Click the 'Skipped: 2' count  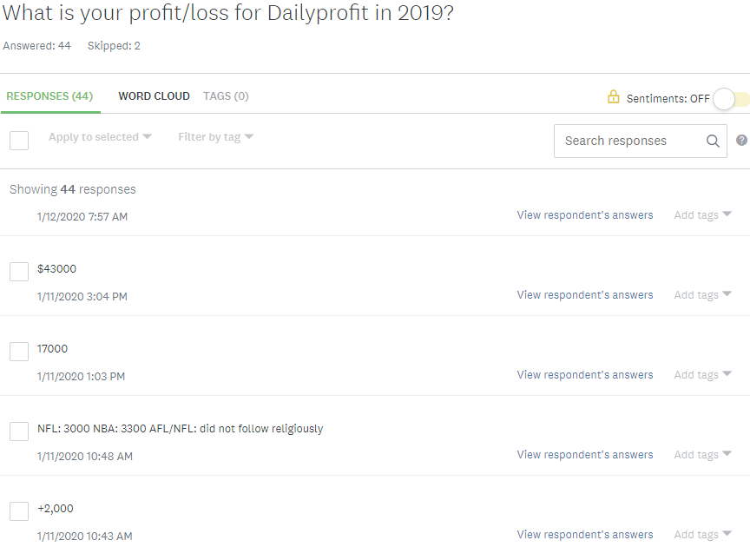pos(114,46)
